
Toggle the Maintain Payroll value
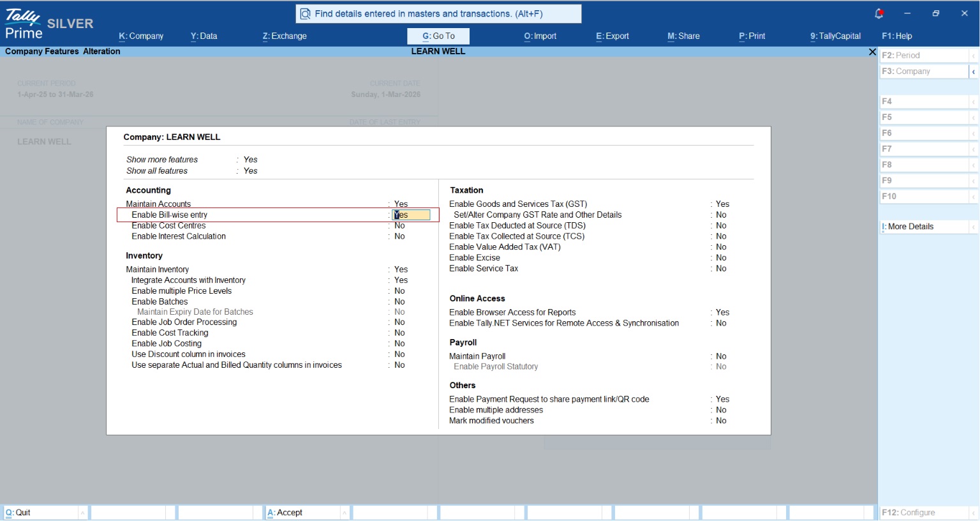pos(721,357)
